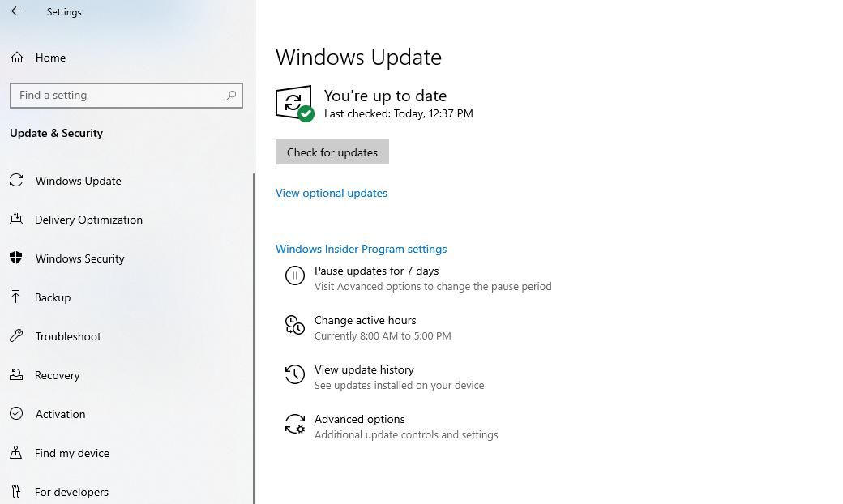Click Additional update controls and settings text
This screenshot has width=843, height=504.
[x=406, y=434]
